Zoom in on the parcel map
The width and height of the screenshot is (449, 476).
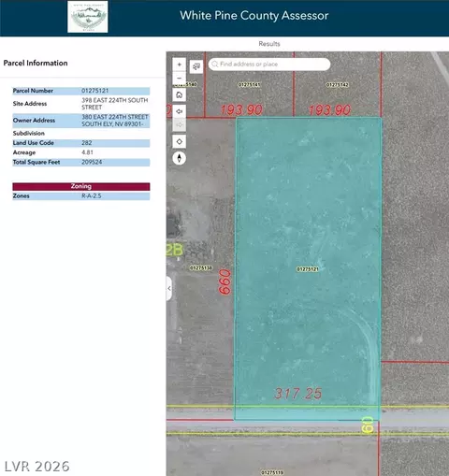click(x=180, y=65)
